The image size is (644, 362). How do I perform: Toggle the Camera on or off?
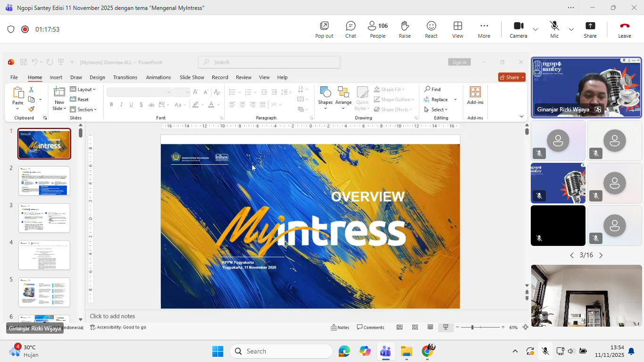click(519, 29)
